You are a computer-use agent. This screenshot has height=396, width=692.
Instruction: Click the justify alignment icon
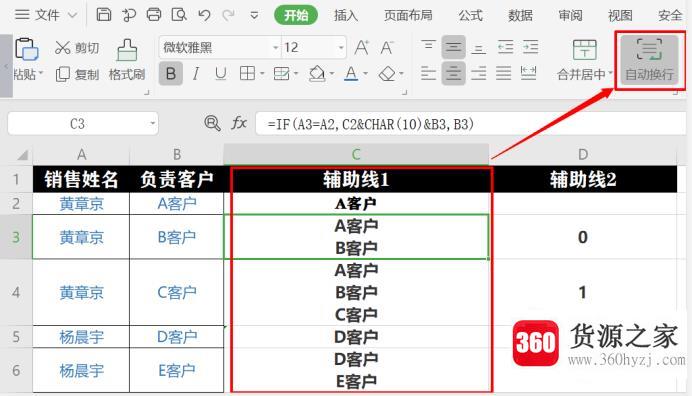point(504,73)
